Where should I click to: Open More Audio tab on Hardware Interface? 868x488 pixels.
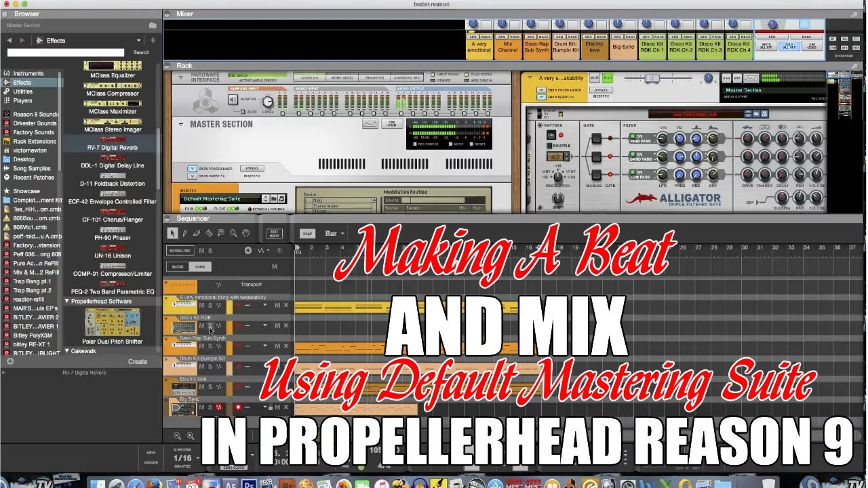(x=342, y=78)
